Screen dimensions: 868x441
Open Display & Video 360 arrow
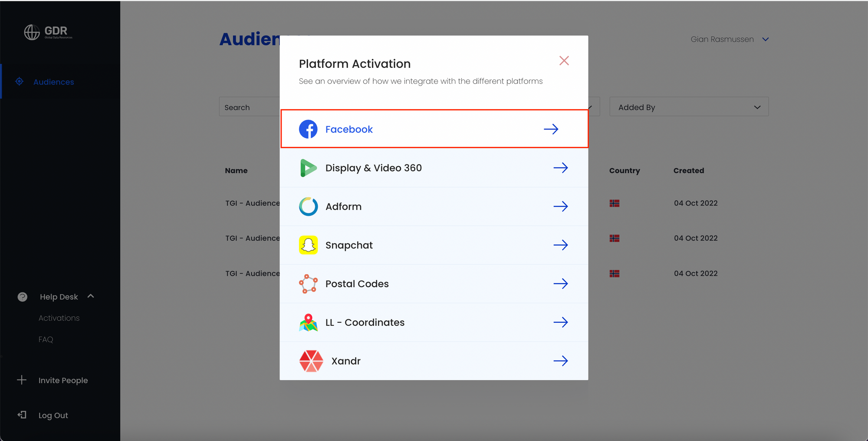tap(560, 168)
